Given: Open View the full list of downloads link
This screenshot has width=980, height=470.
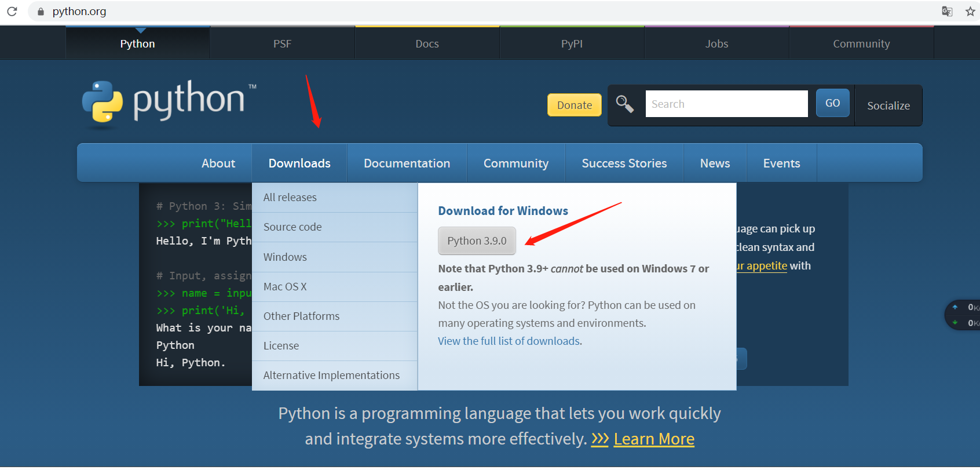Looking at the screenshot, I should coord(510,341).
